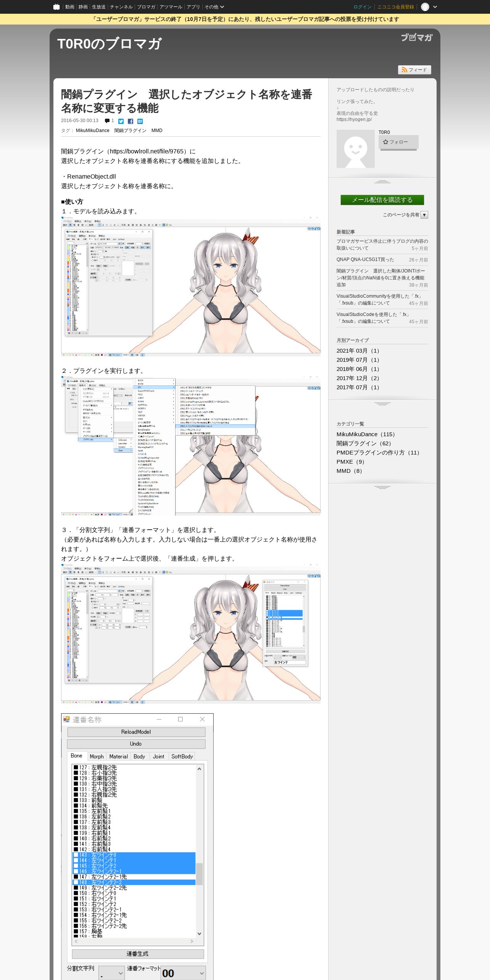Image resolution: width=490 pixels, height=980 pixels.
Task: Click the comment count bubble icon
Action: click(107, 121)
